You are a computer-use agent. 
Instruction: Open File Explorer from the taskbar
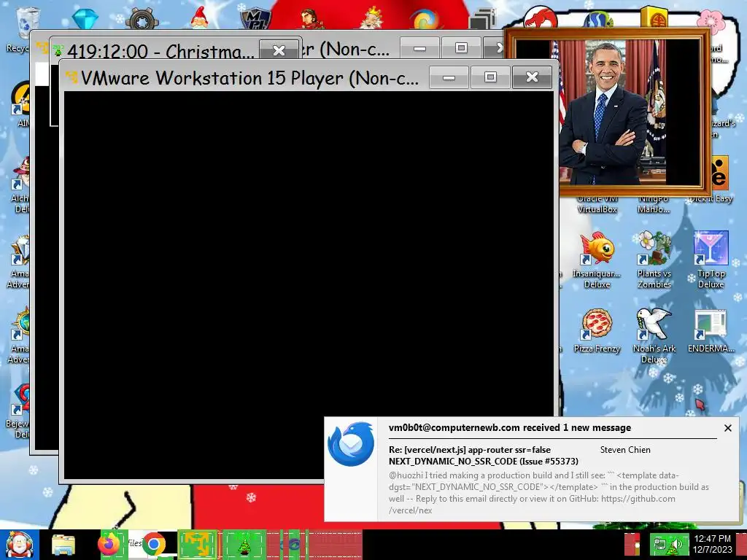coord(63,545)
